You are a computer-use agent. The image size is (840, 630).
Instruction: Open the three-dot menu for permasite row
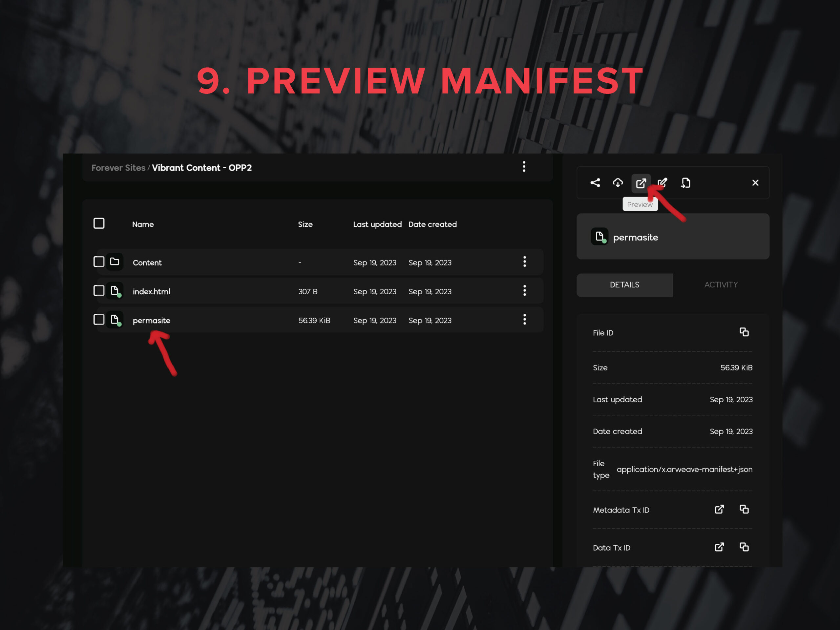pyautogui.click(x=524, y=319)
